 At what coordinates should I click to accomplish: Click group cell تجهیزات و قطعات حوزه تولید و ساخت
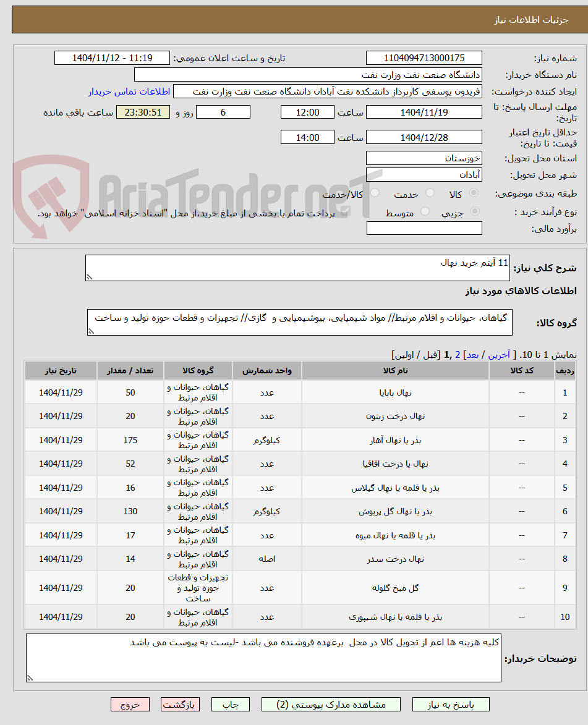(x=198, y=588)
